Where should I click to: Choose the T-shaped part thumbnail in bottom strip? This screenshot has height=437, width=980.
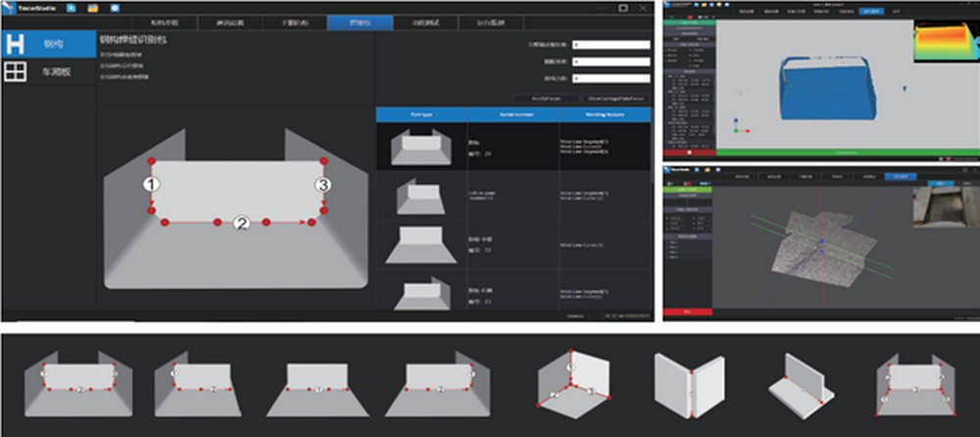[x=800, y=381]
